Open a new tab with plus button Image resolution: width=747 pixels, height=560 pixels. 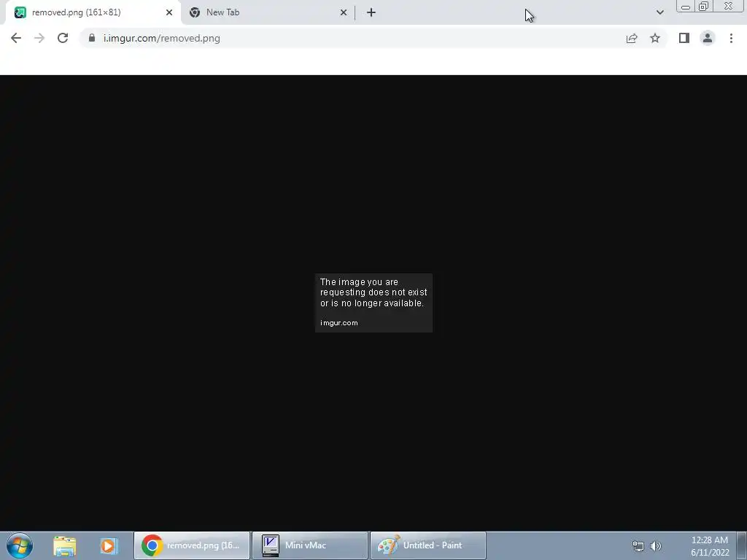[x=371, y=12]
